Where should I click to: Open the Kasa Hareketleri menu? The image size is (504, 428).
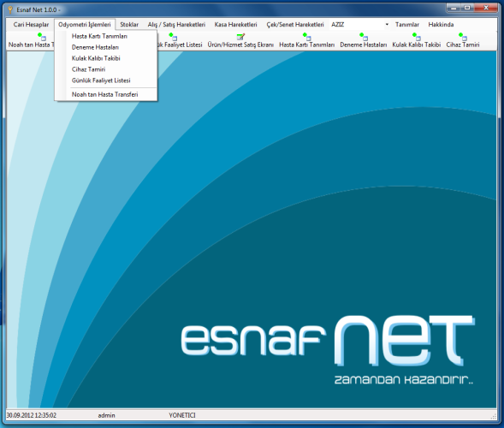[x=235, y=25]
